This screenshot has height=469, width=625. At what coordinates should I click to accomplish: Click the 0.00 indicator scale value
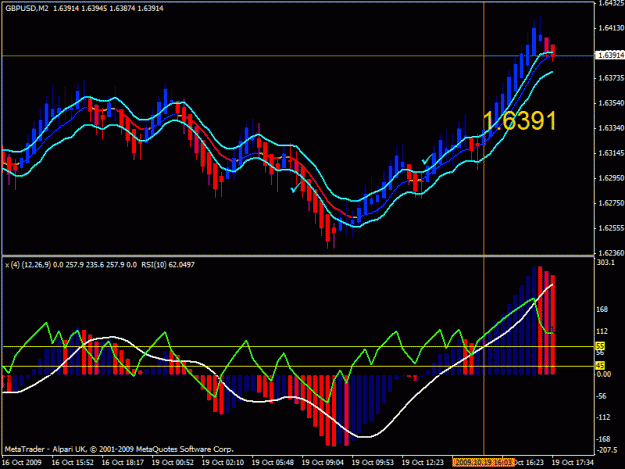point(604,374)
